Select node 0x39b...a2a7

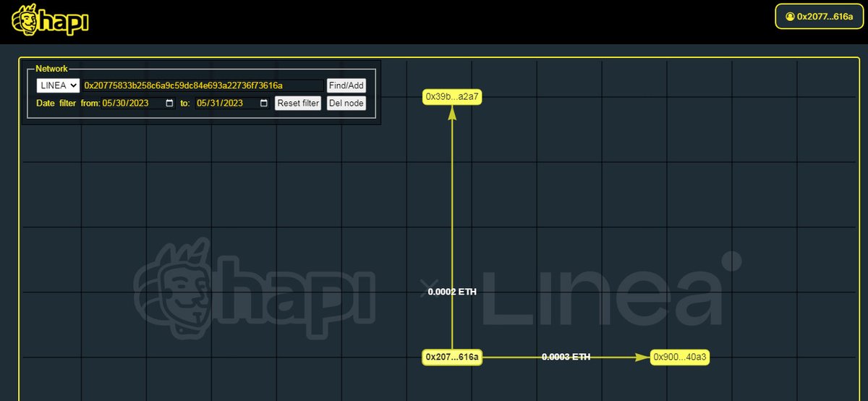452,97
